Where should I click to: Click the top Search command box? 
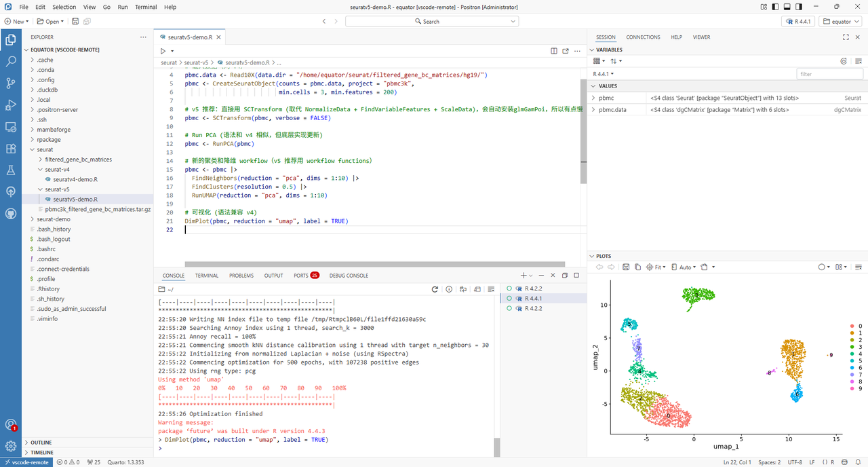[432, 22]
